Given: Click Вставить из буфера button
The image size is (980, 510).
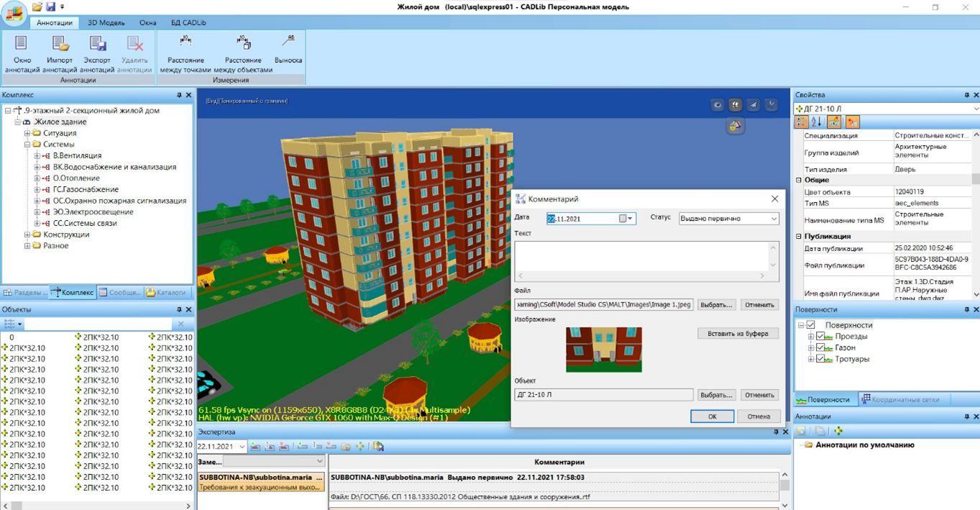Looking at the screenshot, I should pyautogui.click(x=738, y=334).
